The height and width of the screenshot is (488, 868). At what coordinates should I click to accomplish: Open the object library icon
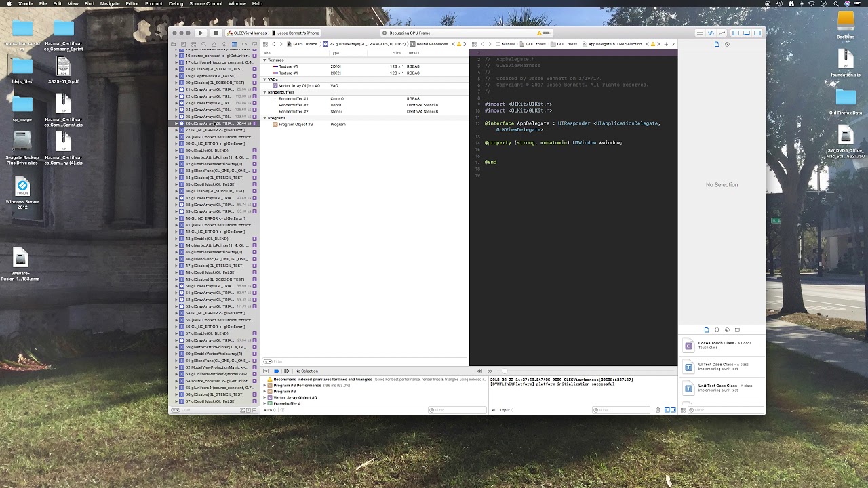point(727,330)
